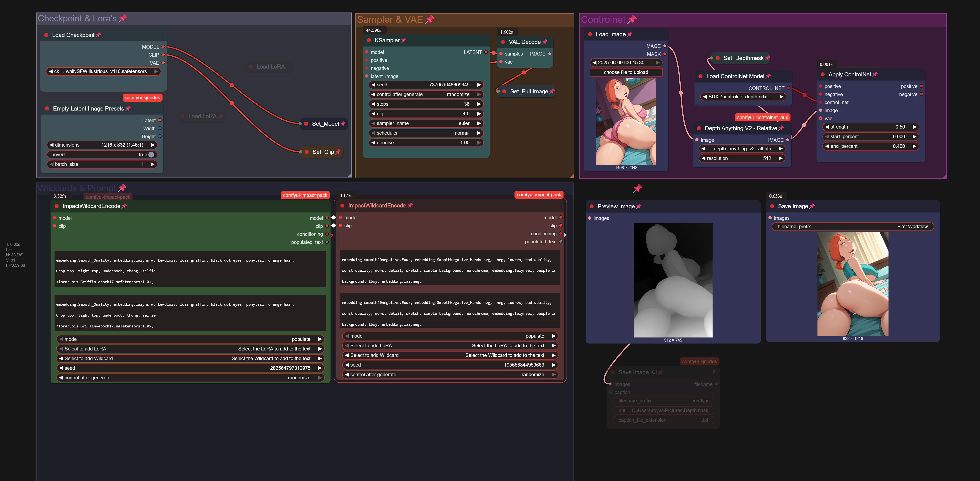Click comfyui_controlnet_aux badge above Depth Anything
Viewport: 980px width, 481px height.
click(762, 117)
